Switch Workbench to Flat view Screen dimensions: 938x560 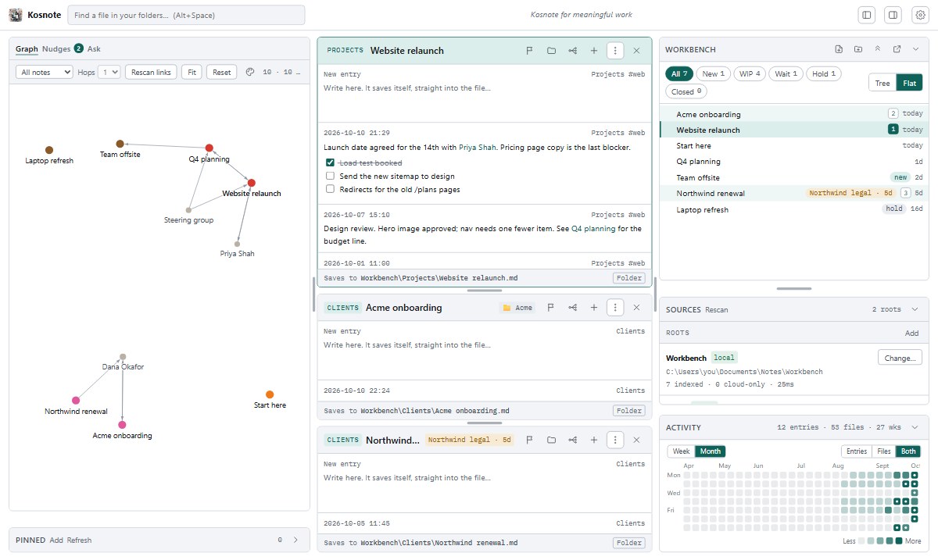(909, 83)
